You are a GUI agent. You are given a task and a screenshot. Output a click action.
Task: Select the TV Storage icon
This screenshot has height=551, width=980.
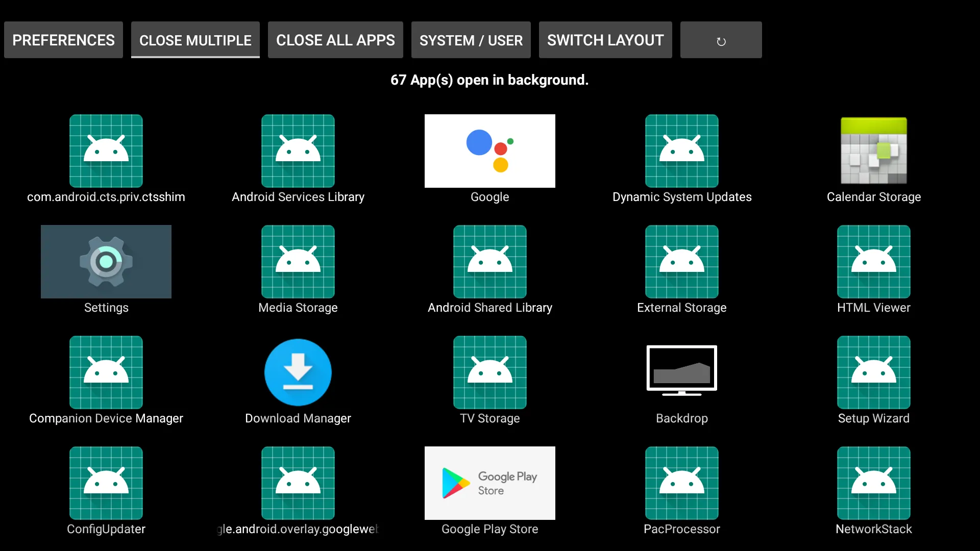490,372
